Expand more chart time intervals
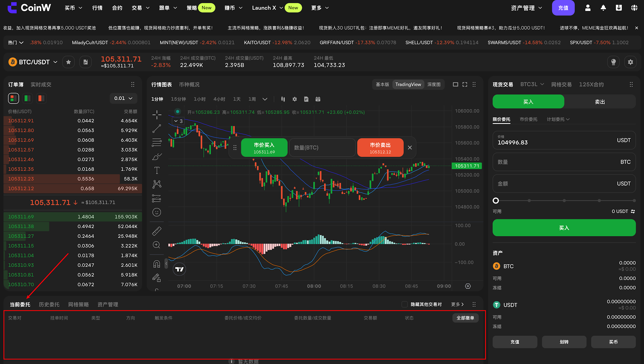This screenshot has height=364, width=644. pos(265,99)
